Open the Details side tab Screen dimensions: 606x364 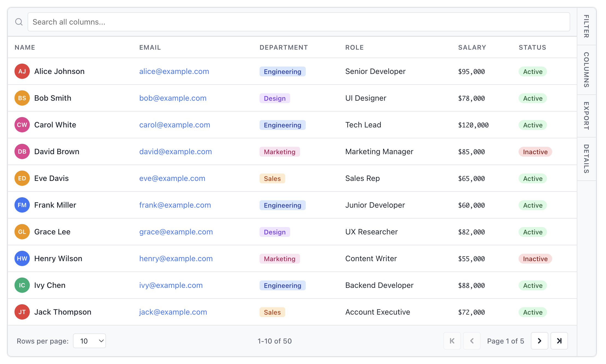(x=586, y=159)
